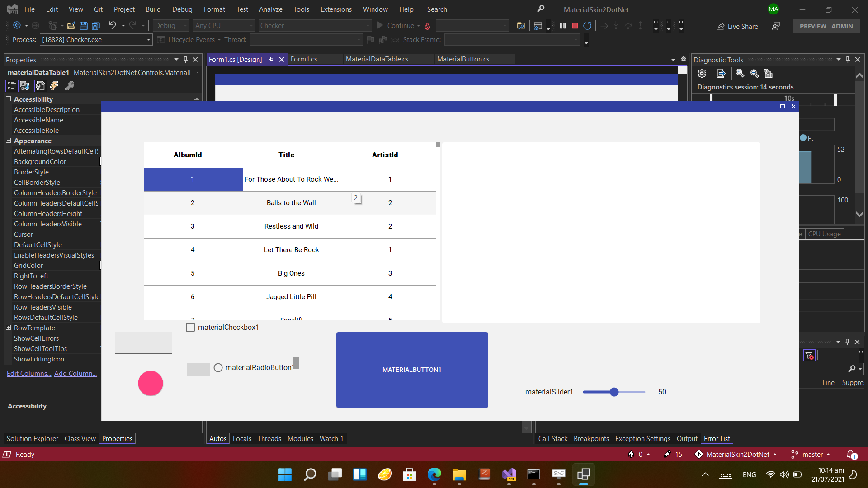868x488 pixels.
Task: Tick the materialCheckbox1 checkbox
Action: click(190, 327)
